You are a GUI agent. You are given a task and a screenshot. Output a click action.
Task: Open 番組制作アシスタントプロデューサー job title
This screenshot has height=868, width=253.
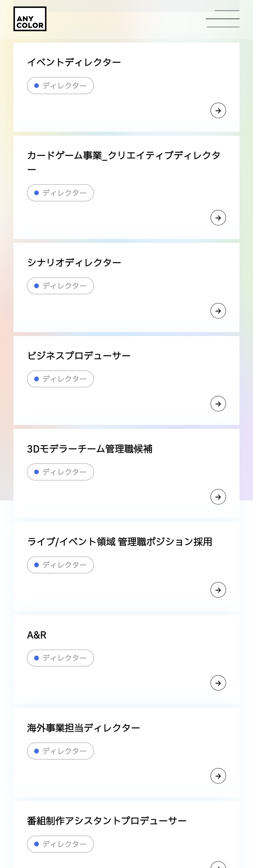pos(107,821)
